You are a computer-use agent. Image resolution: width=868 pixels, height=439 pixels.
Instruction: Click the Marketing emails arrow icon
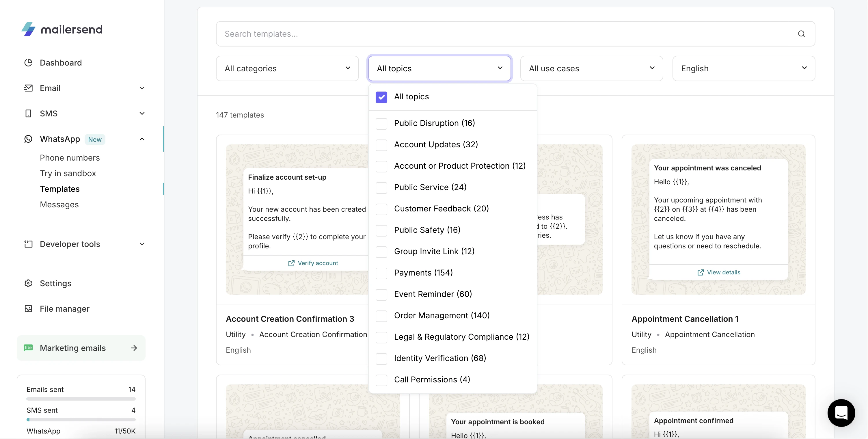point(134,348)
